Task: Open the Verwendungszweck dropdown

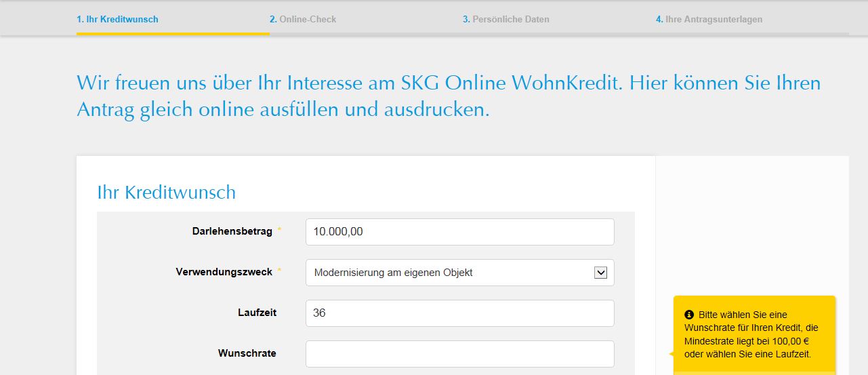Action: pyautogui.click(x=460, y=273)
